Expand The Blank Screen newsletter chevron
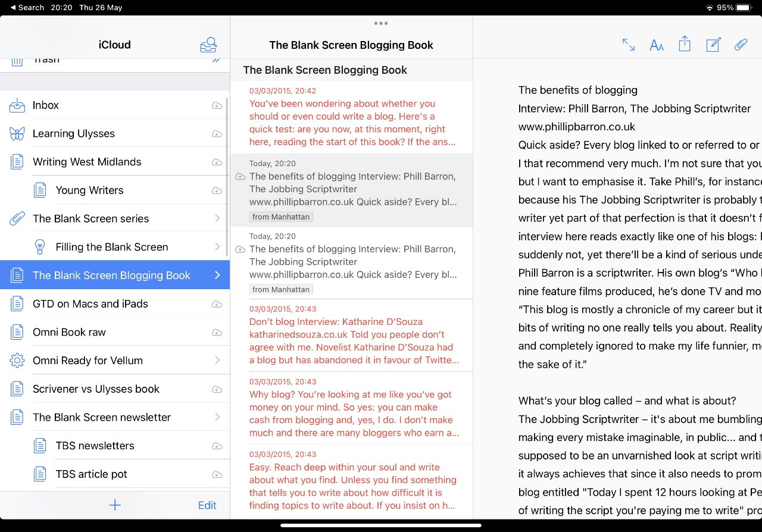The height and width of the screenshot is (532, 762). pyautogui.click(x=217, y=417)
